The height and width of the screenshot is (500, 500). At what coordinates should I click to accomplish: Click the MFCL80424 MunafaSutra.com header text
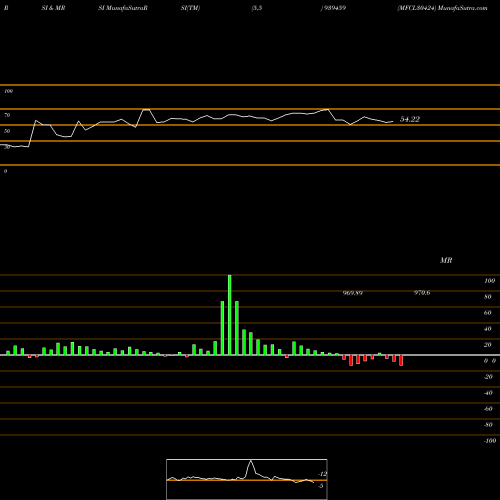click(442, 8)
